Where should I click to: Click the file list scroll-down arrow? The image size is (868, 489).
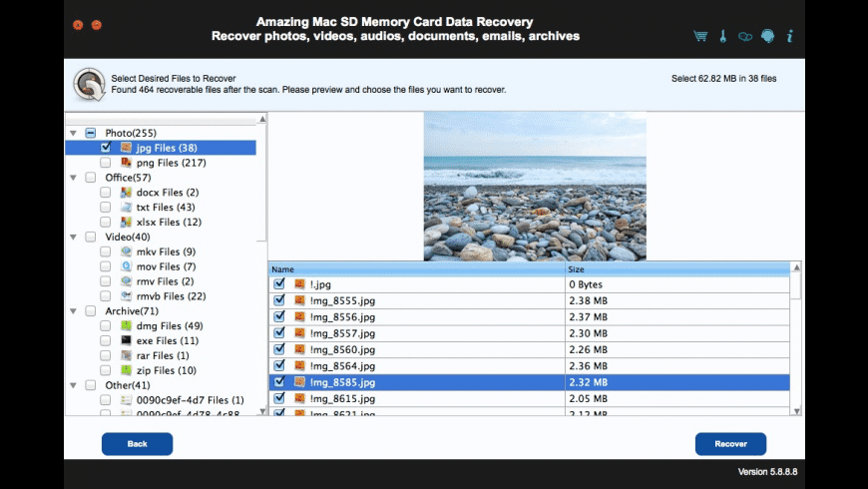point(796,411)
